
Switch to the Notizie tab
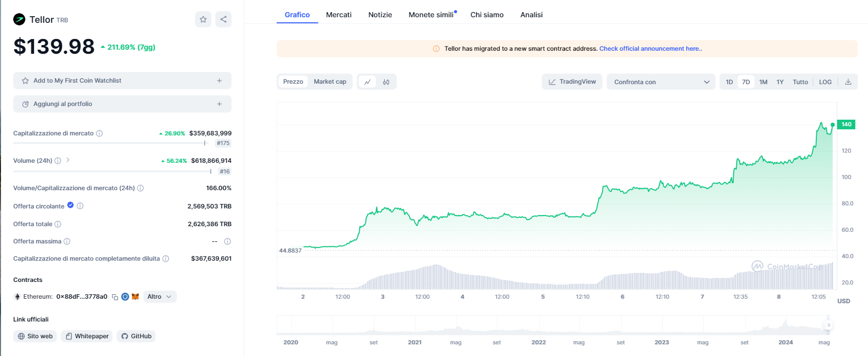pos(380,15)
